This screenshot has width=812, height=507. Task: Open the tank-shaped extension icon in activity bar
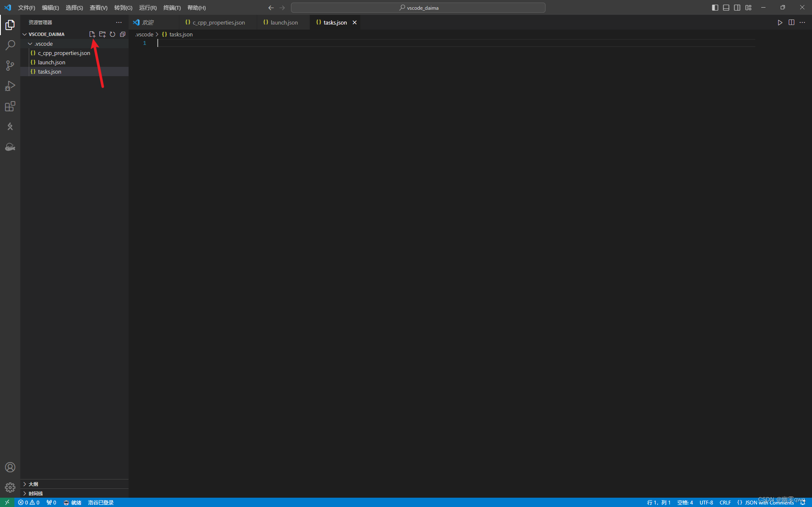pos(10,147)
